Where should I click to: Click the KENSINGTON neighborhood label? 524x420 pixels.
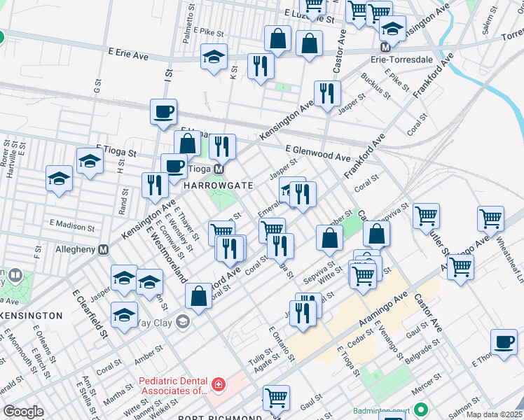tap(32, 316)
